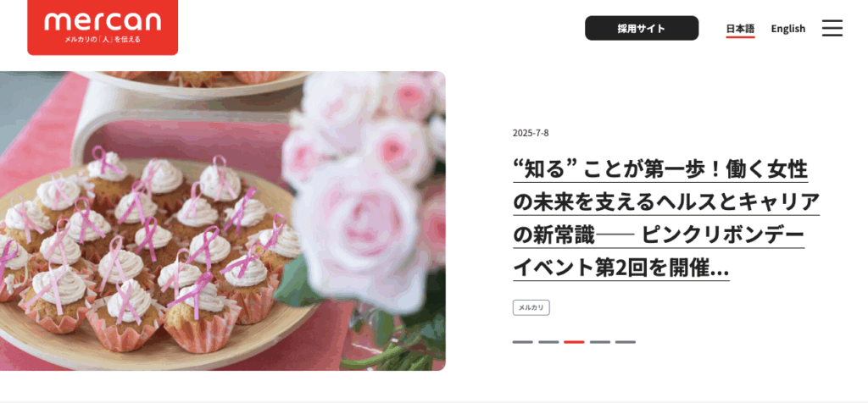The height and width of the screenshot is (403, 868).
Task: Click headline line ピンクリボンデー
Action: (722, 235)
